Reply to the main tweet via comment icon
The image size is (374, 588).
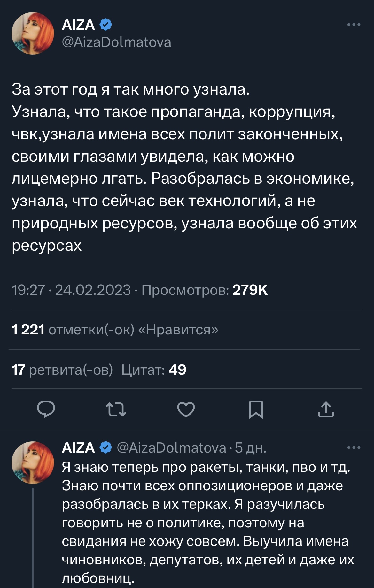46,409
